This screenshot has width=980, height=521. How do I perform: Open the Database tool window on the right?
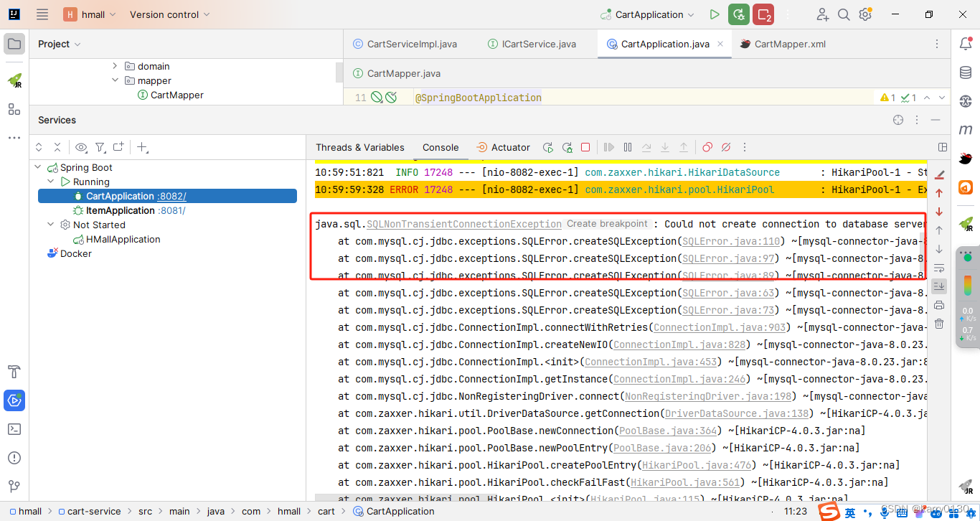pos(966,72)
